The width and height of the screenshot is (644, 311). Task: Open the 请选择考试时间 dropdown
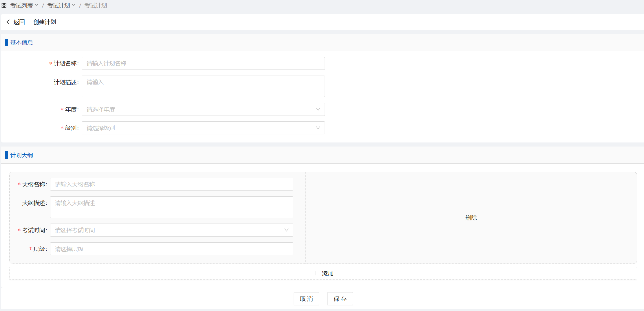tap(168, 230)
